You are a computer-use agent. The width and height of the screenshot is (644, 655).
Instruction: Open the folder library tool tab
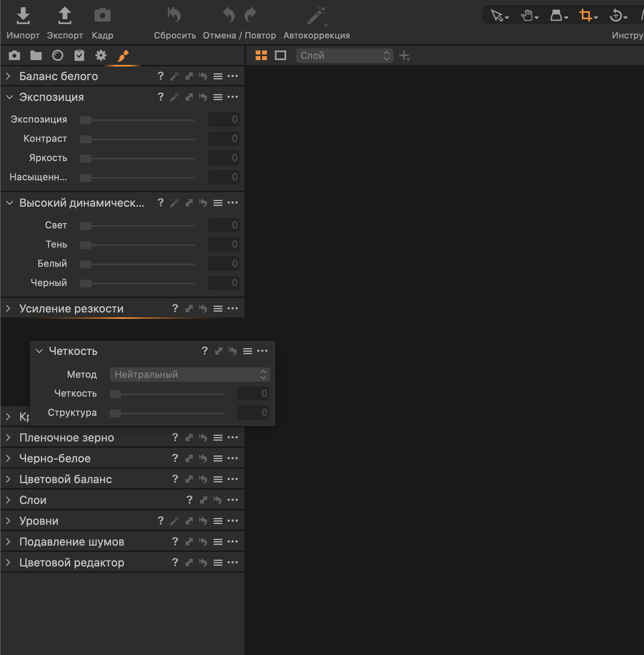click(36, 56)
